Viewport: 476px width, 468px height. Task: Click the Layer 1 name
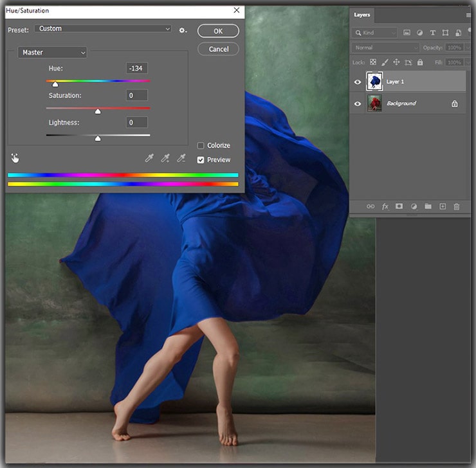coord(395,82)
